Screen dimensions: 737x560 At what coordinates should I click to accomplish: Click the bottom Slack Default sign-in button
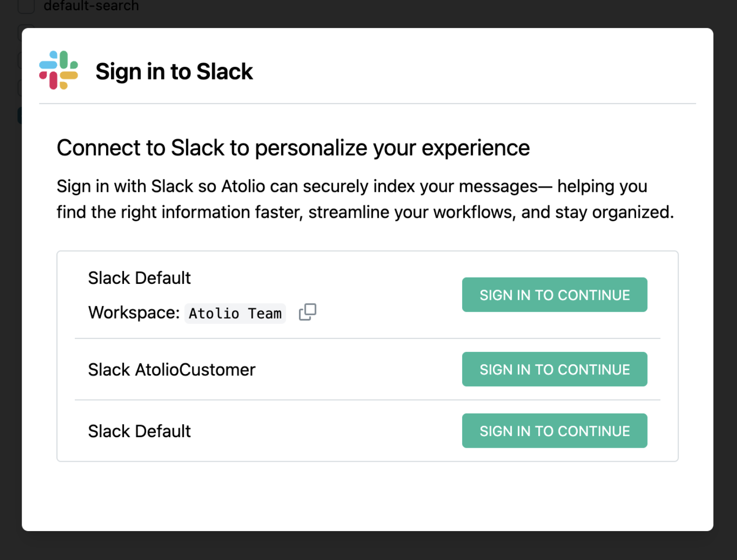pyautogui.click(x=554, y=430)
